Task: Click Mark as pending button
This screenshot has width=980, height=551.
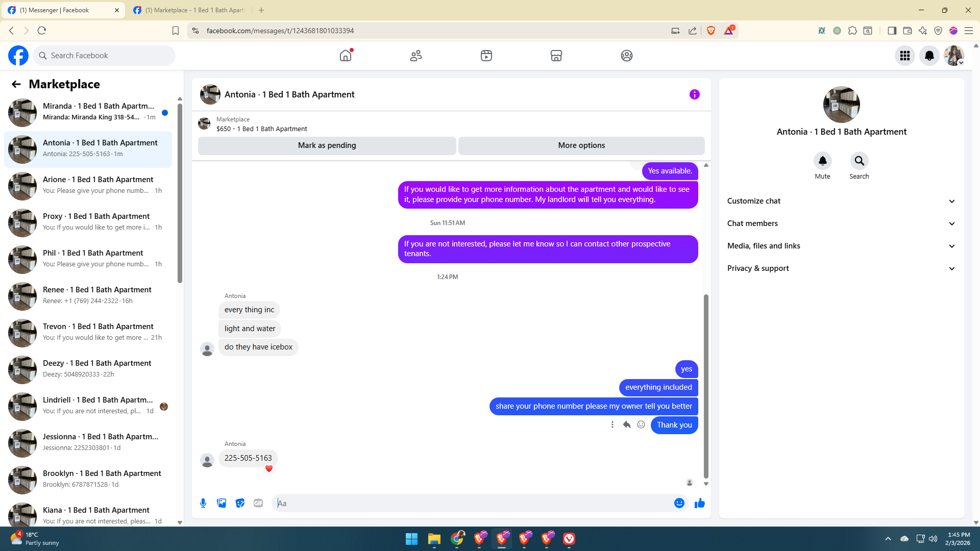Action: click(327, 145)
